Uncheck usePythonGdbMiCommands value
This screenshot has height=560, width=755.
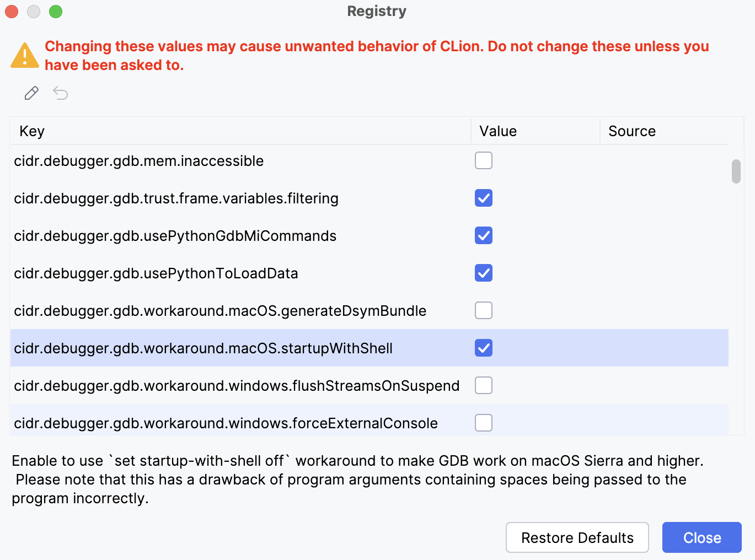483,235
